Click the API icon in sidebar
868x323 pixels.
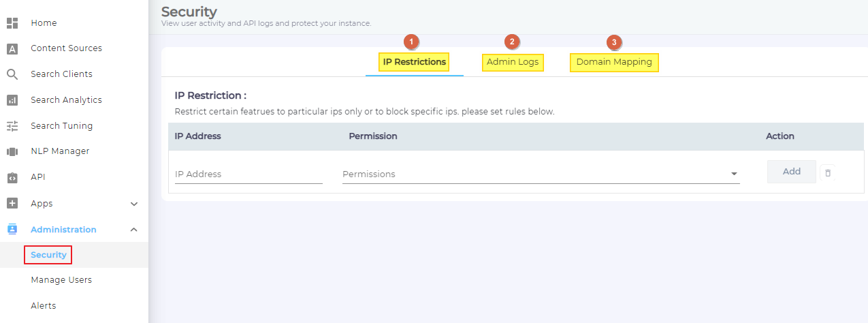pos(12,177)
